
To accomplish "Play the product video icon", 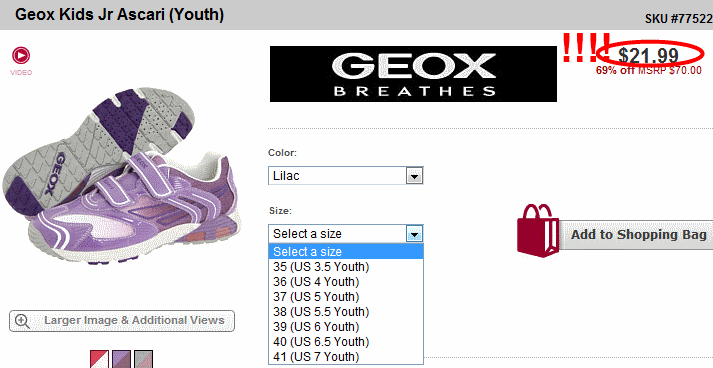I will point(21,55).
